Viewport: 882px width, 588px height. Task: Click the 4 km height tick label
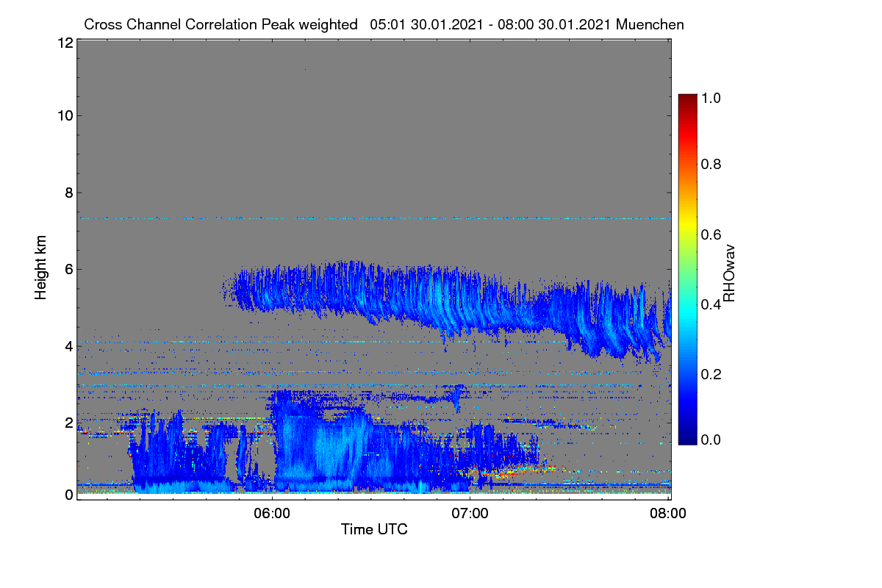[68, 345]
